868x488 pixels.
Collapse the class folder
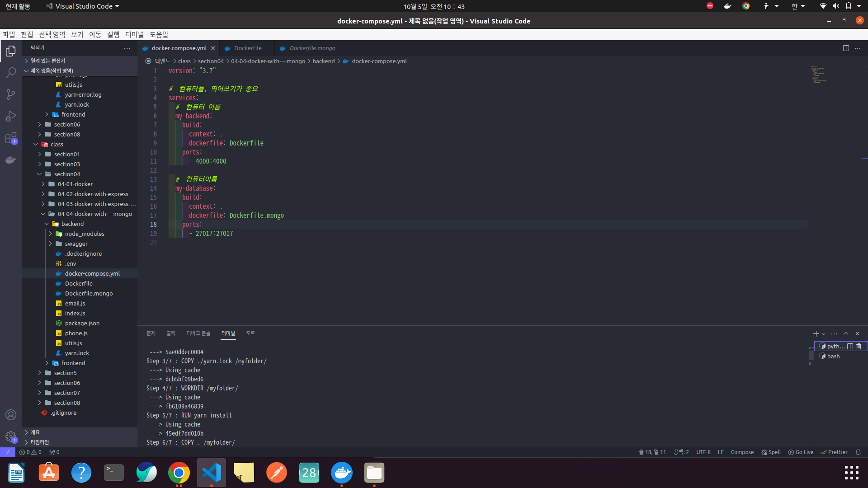click(x=80, y=145)
